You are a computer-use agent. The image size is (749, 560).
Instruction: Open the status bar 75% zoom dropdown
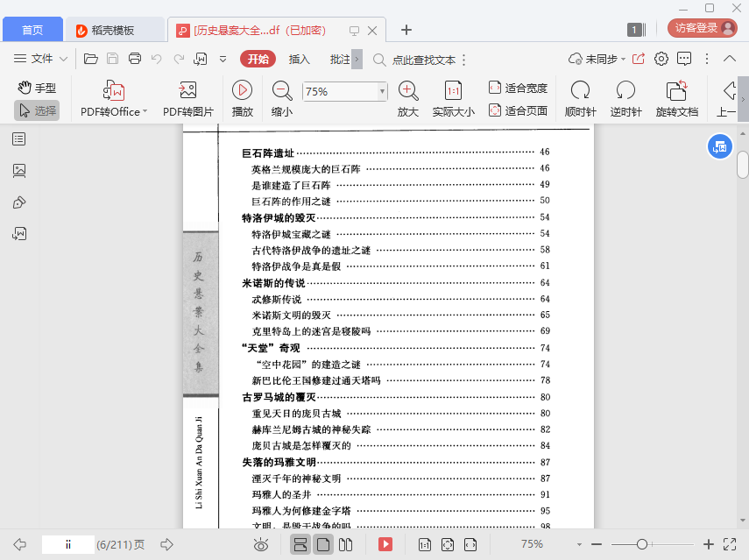click(579, 544)
